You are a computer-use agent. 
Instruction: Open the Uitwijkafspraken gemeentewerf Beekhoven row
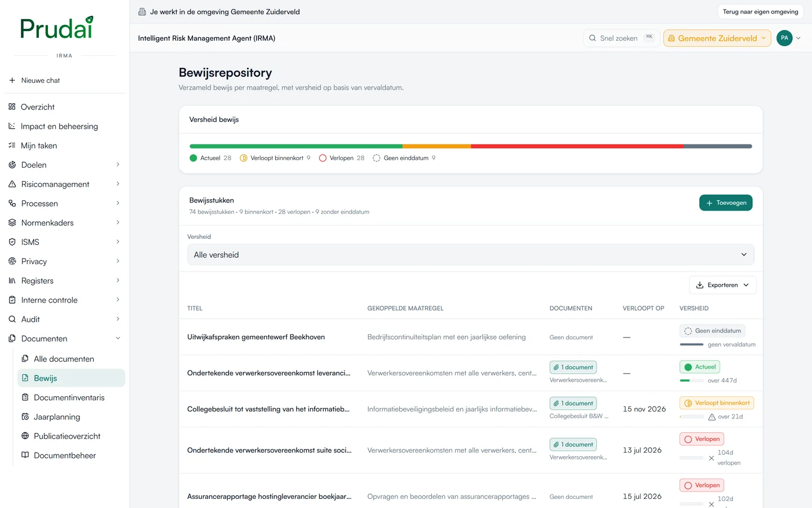(470, 337)
